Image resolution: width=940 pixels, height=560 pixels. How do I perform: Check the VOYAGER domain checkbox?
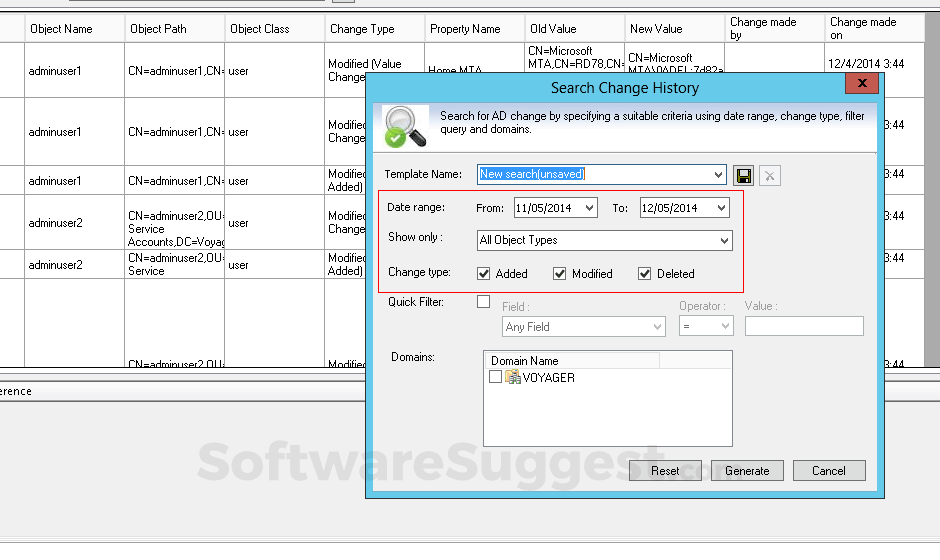(x=495, y=377)
